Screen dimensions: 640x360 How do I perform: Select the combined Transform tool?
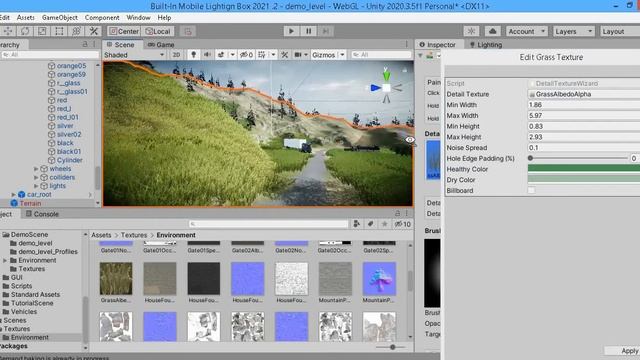click(76, 31)
